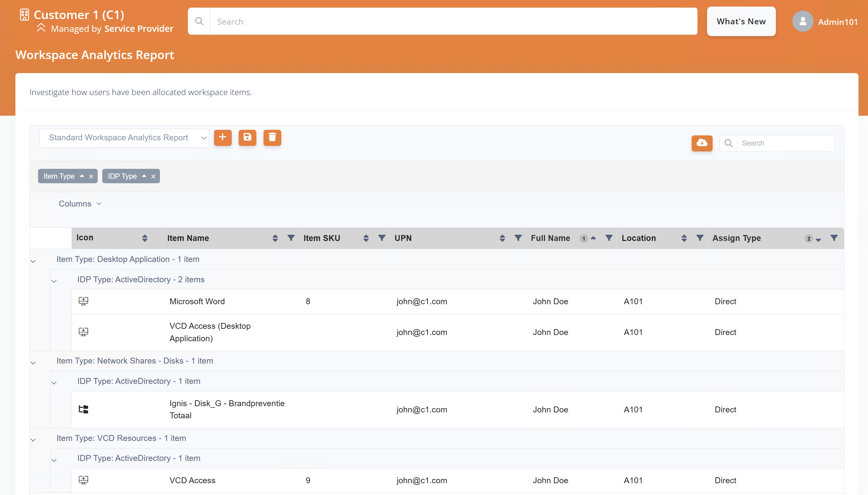This screenshot has height=495, width=868.
Task: Collapse Network Shares - Disks group
Action: click(x=33, y=363)
